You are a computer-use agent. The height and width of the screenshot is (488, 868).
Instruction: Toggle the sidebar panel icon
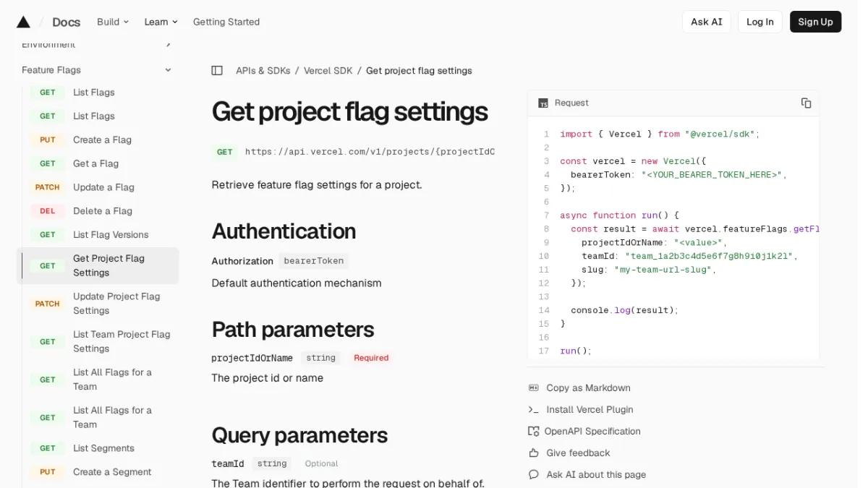click(x=217, y=71)
